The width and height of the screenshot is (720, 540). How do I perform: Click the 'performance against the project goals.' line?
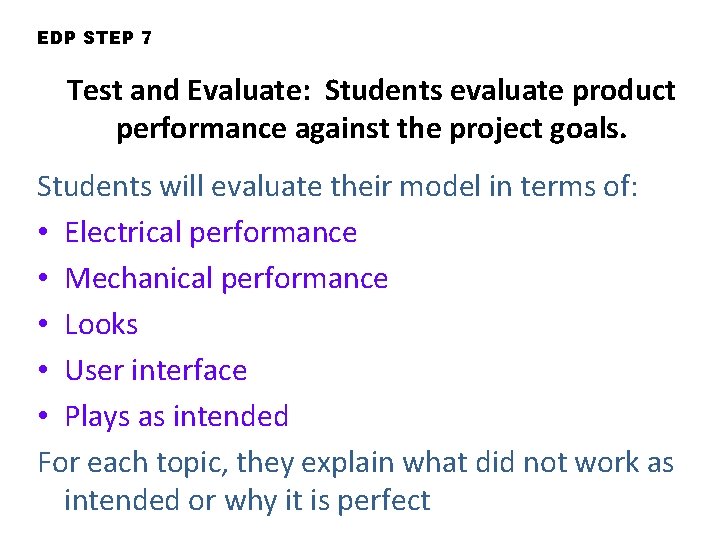(x=371, y=129)
